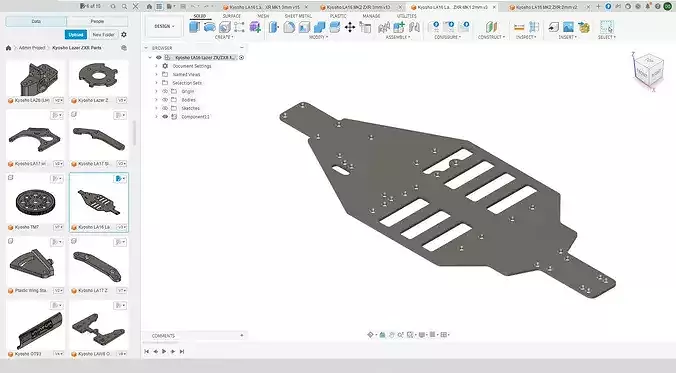Open the ASSEMBLE dropdown menu

[x=398, y=38]
